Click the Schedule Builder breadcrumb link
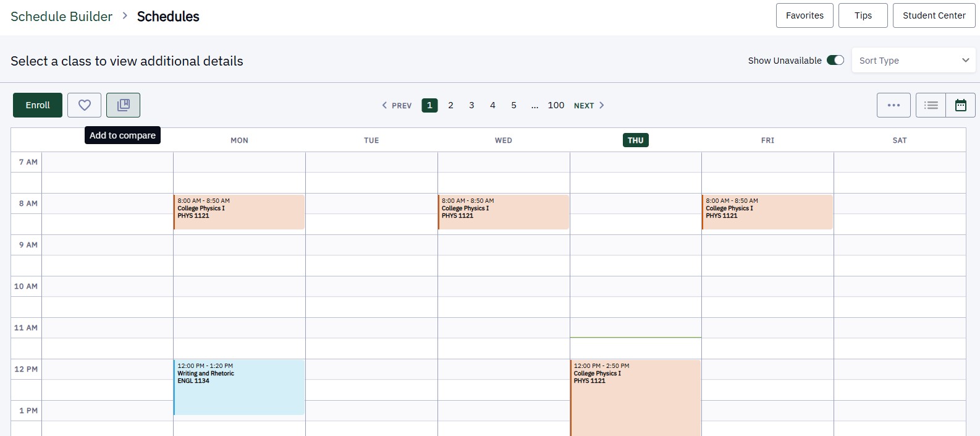The image size is (980, 436). (x=62, y=17)
